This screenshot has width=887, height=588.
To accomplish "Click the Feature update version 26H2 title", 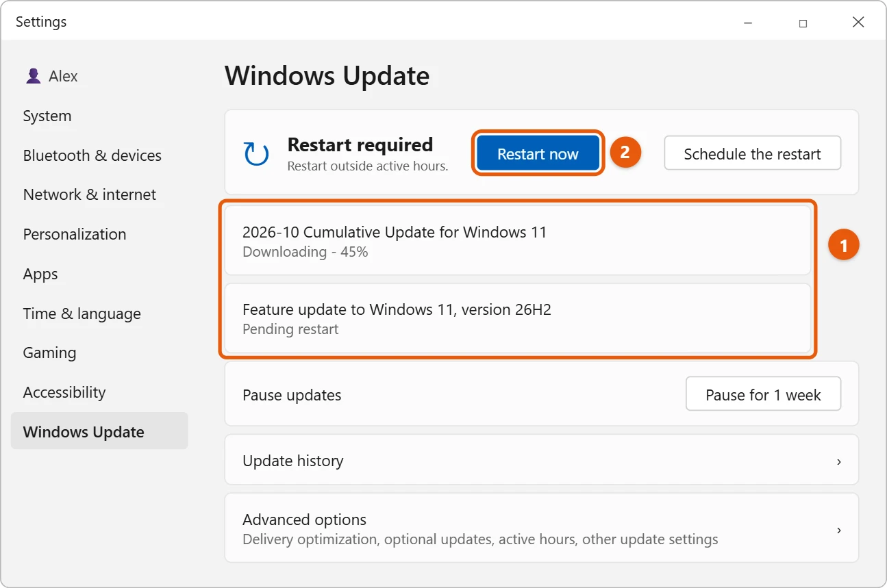I will pyautogui.click(x=397, y=309).
